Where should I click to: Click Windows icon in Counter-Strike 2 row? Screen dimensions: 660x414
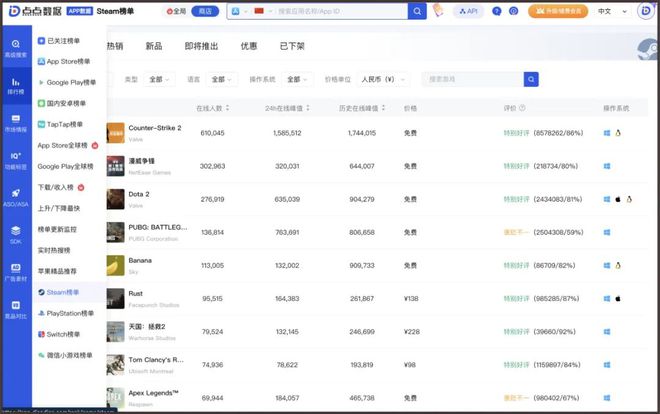click(607, 133)
